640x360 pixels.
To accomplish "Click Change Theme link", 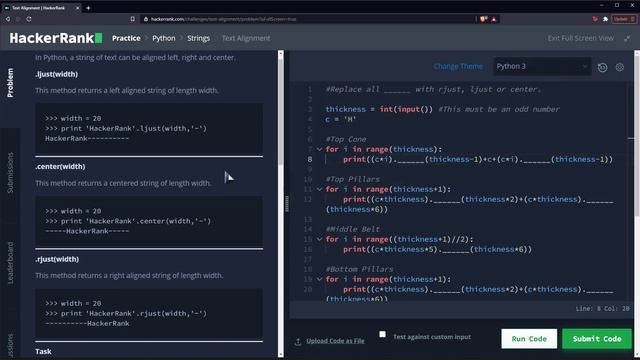I will point(458,66).
